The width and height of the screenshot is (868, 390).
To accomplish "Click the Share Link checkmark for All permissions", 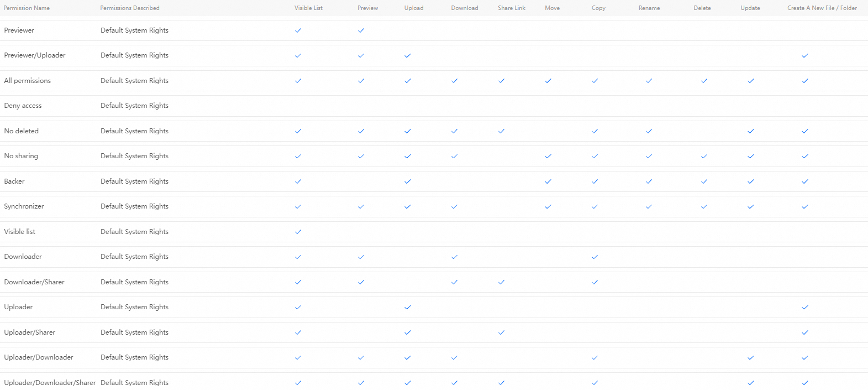I will 501,81.
